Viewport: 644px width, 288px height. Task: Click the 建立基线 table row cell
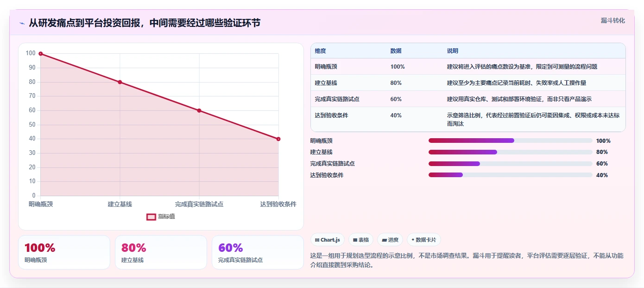pos(326,83)
